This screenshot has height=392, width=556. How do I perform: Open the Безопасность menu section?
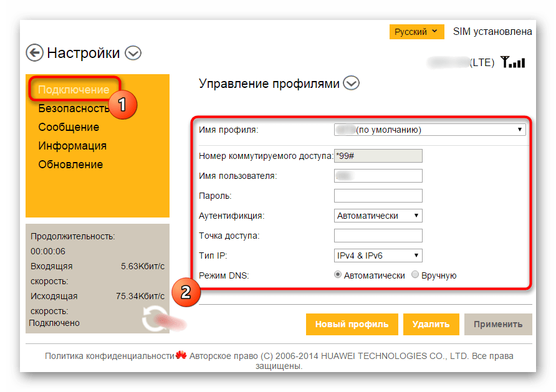pos(74,108)
